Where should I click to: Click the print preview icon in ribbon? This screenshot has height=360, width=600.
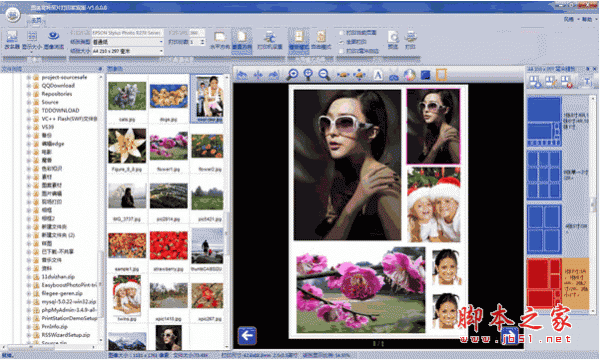pyautogui.click(x=393, y=37)
